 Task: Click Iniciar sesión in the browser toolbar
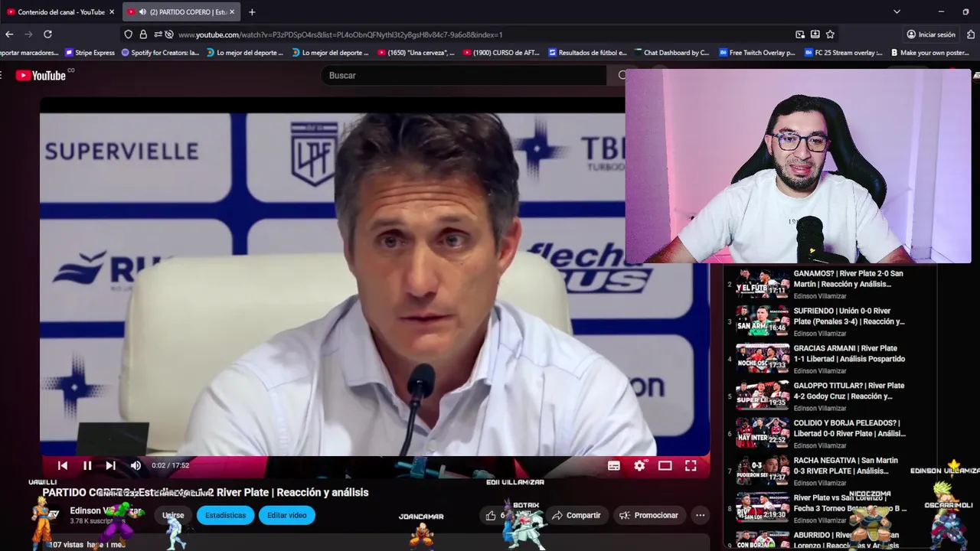pyautogui.click(x=931, y=34)
